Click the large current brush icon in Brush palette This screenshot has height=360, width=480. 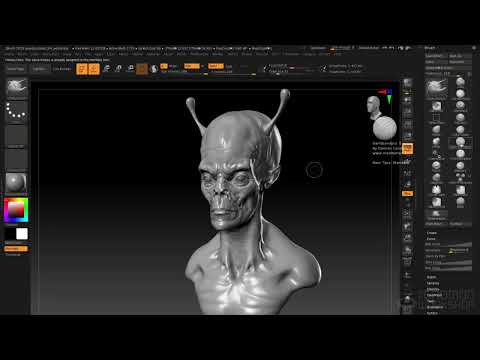coord(436,88)
